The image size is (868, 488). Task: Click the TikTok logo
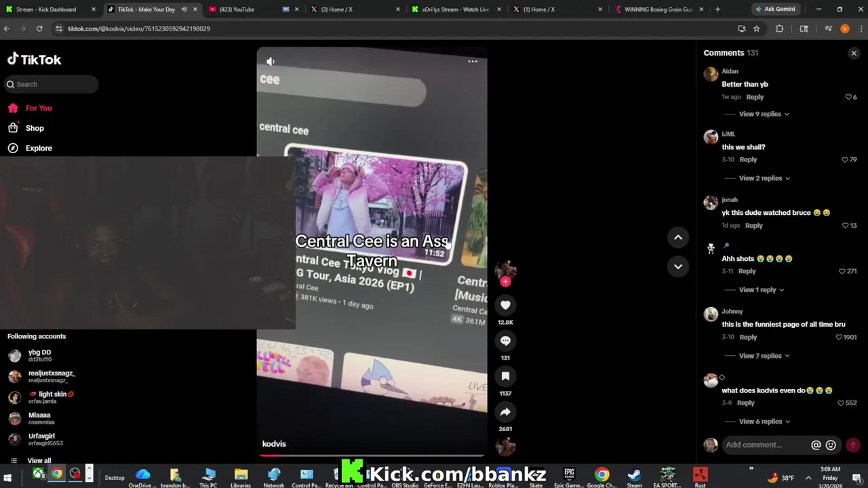pyautogui.click(x=35, y=60)
